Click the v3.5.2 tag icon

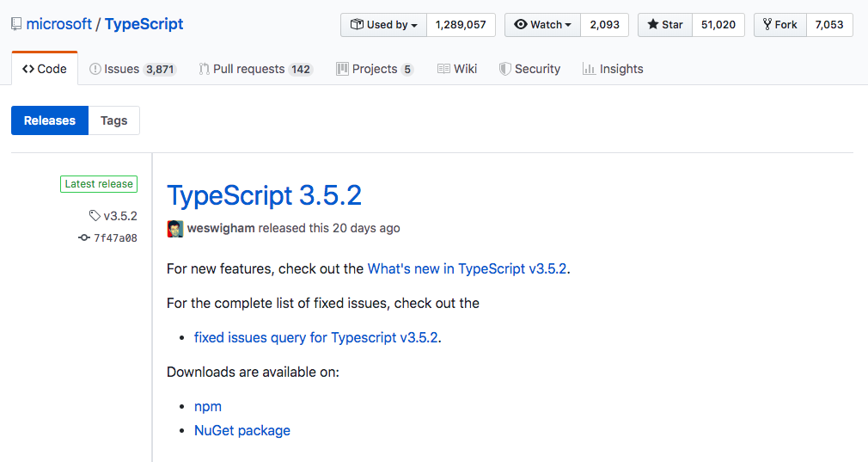coord(95,216)
